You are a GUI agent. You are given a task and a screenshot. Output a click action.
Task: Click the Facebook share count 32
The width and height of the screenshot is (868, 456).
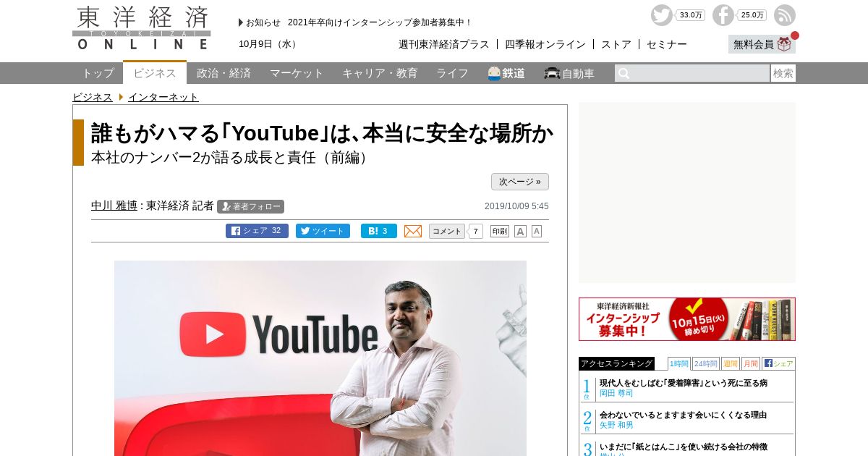point(276,231)
